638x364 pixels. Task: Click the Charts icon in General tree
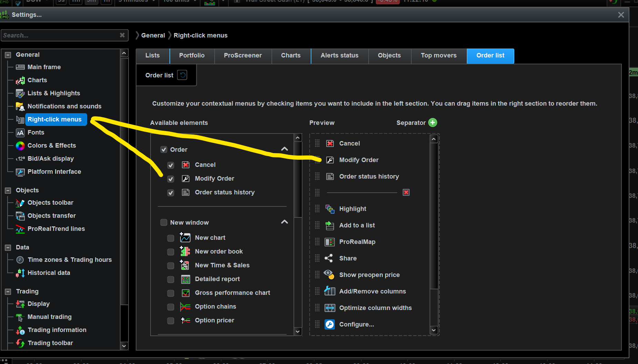point(20,81)
